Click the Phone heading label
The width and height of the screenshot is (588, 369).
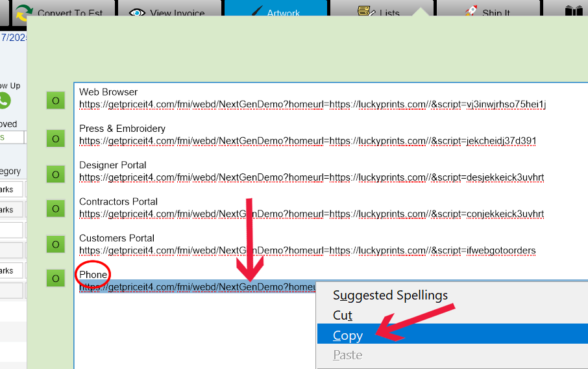coord(93,275)
